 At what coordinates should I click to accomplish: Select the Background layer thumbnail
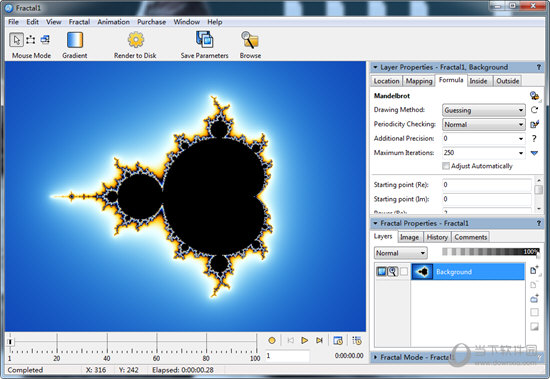coord(422,272)
